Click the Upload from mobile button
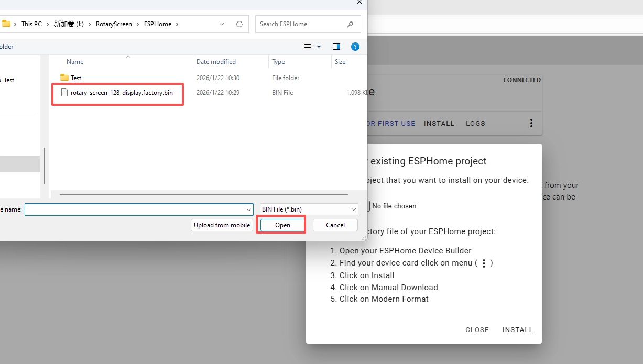This screenshot has width=643, height=364. [222, 225]
